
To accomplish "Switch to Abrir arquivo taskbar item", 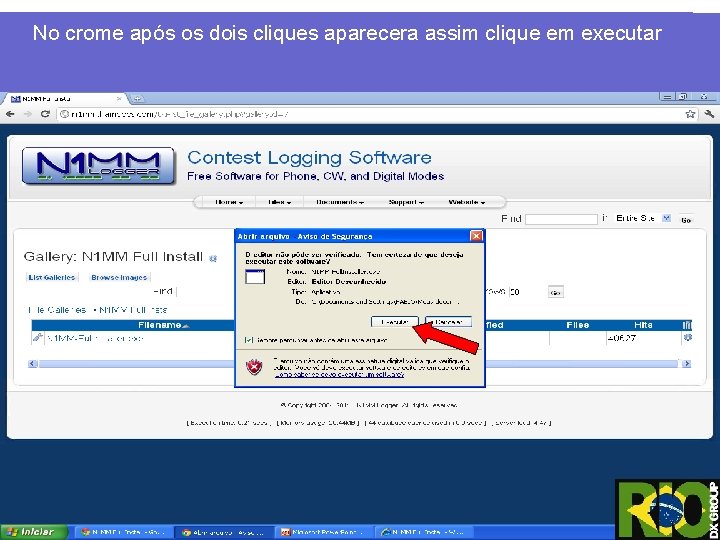I will [224, 532].
